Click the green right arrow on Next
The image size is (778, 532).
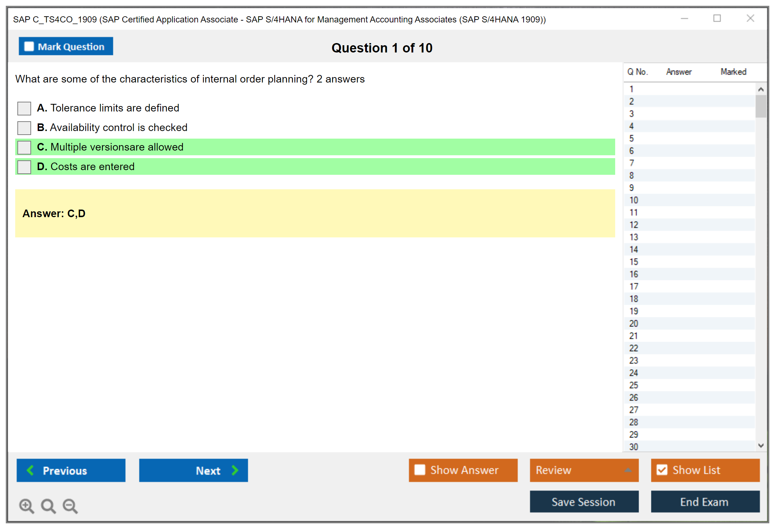235,470
